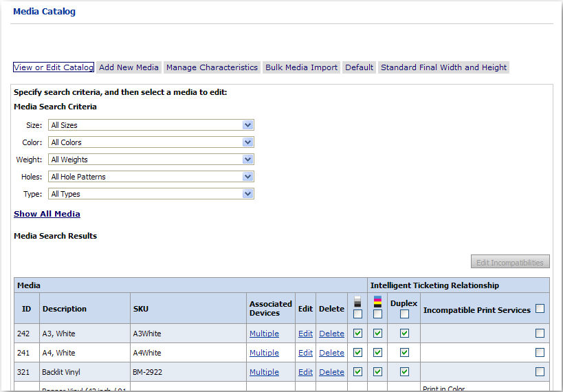Select incompatibility checkbox for Backlit Vinyl row
The width and height of the screenshot is (563, 392).
540,372
